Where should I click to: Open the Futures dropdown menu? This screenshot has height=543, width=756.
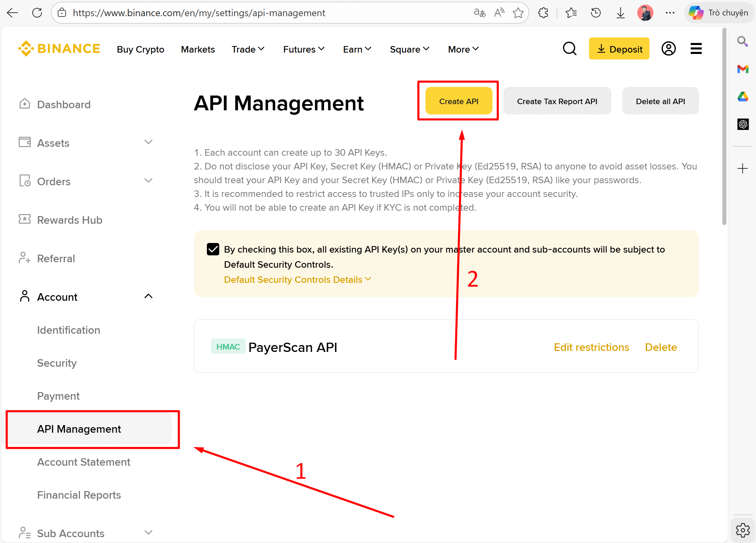tap(303, 49)
